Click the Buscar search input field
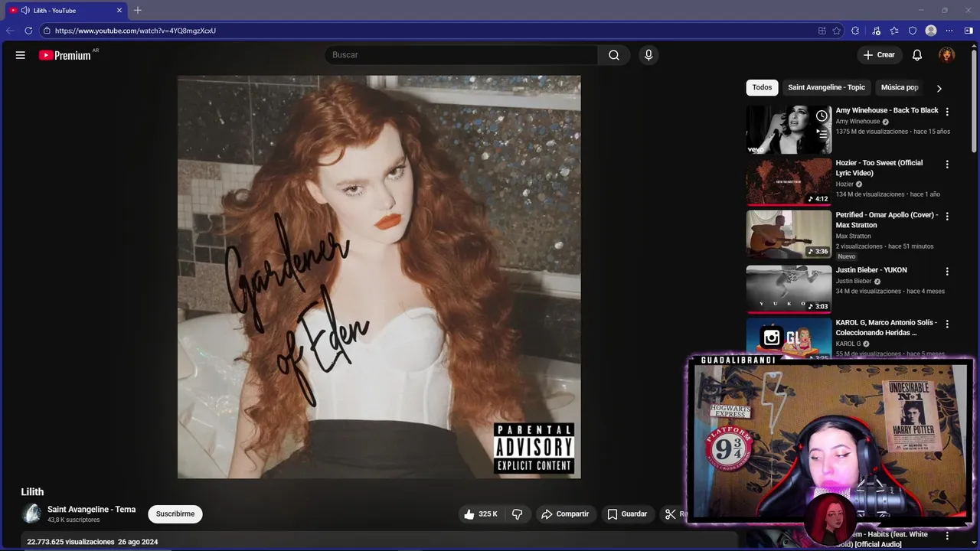 [x=461, y=55]
